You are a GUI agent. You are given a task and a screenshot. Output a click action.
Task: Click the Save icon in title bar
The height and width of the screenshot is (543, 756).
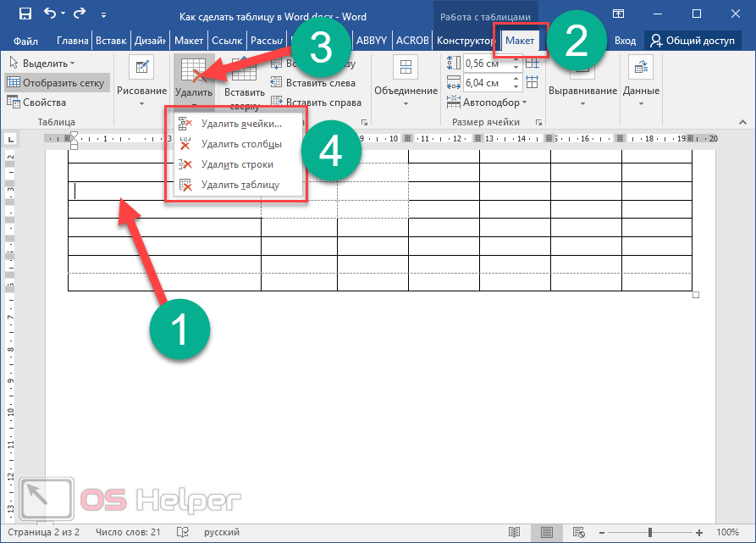(25, 14)
